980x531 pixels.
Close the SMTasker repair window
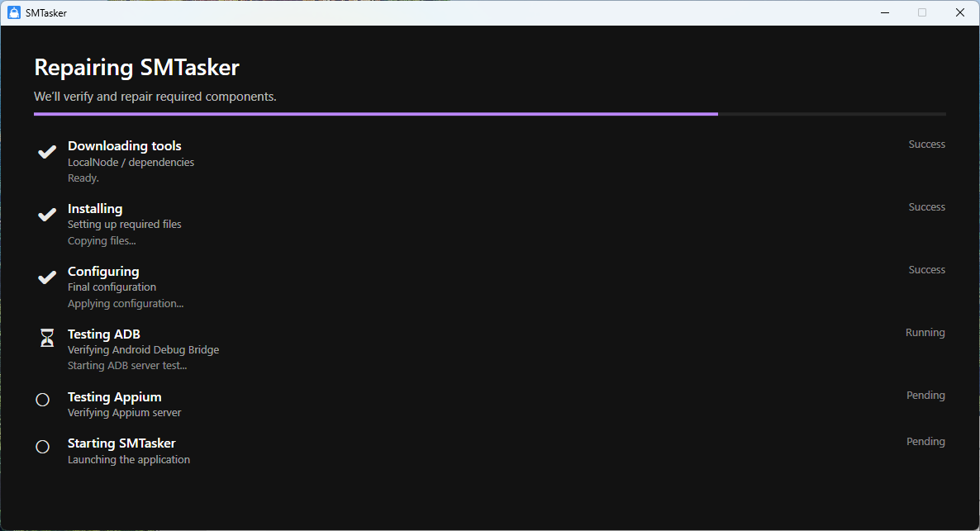959,12
